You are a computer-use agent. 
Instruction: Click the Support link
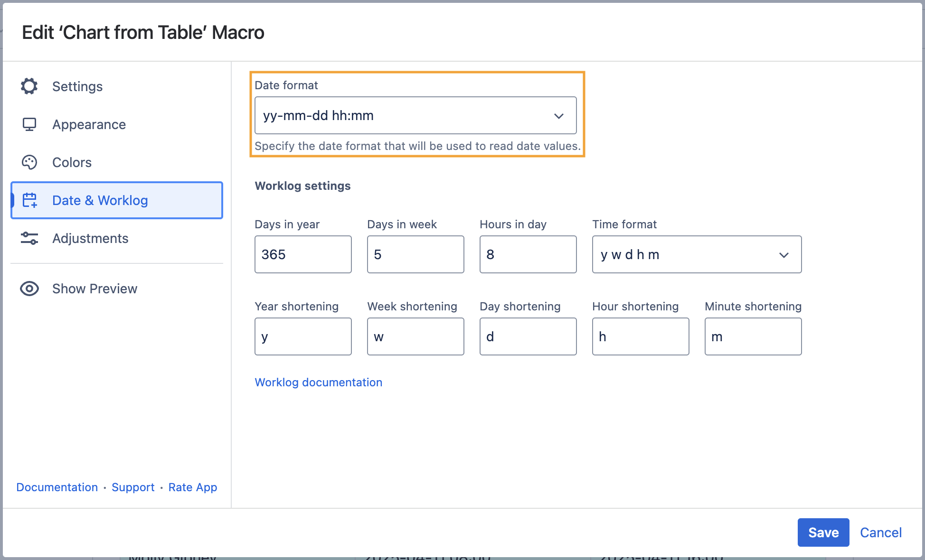[x=133, y=487]
